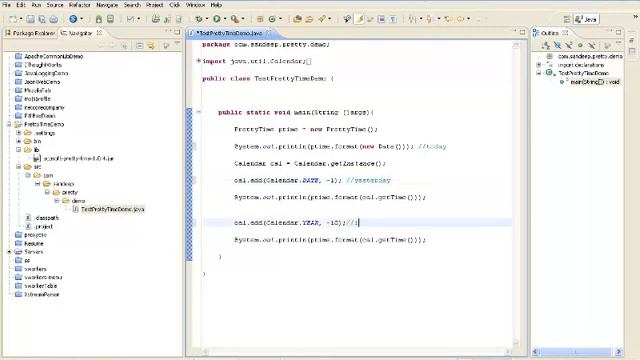Image resolution: width=640 pixels, height=360 pixels.
Task: Toggle Hide Local Types in Outline toolbar
Action: [591, 46]
